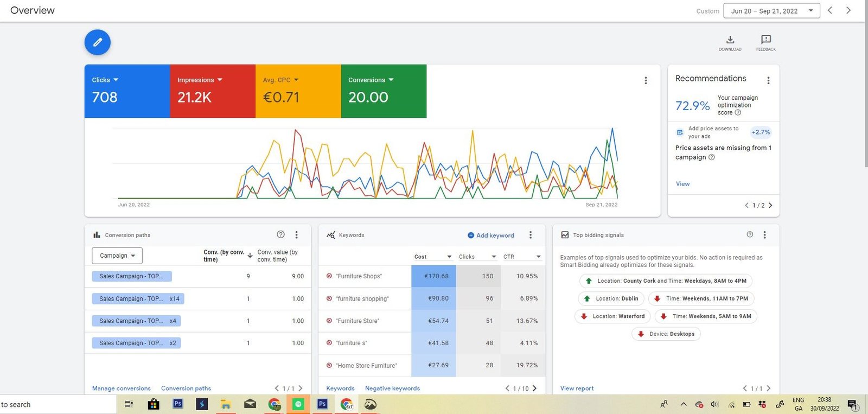Screen dimensions: 868x414
Task: Click help icon in Top bidding signals
Action: pos(750,235)
